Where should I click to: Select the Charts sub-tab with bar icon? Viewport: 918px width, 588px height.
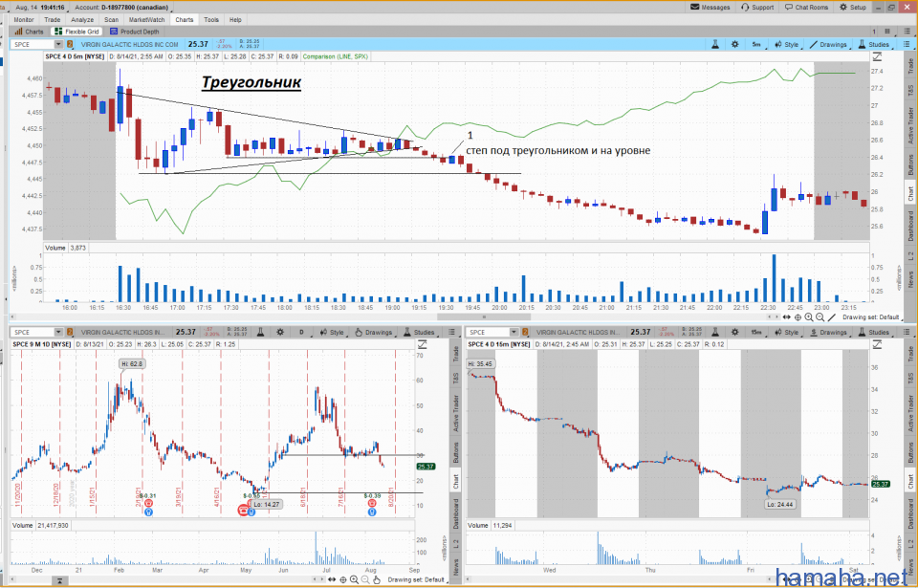(x=30, y=32)
